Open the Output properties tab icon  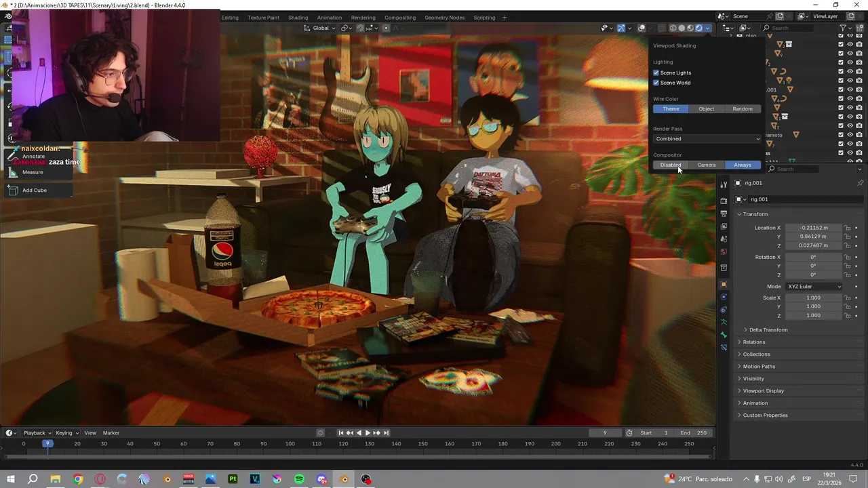coord(724,213)
